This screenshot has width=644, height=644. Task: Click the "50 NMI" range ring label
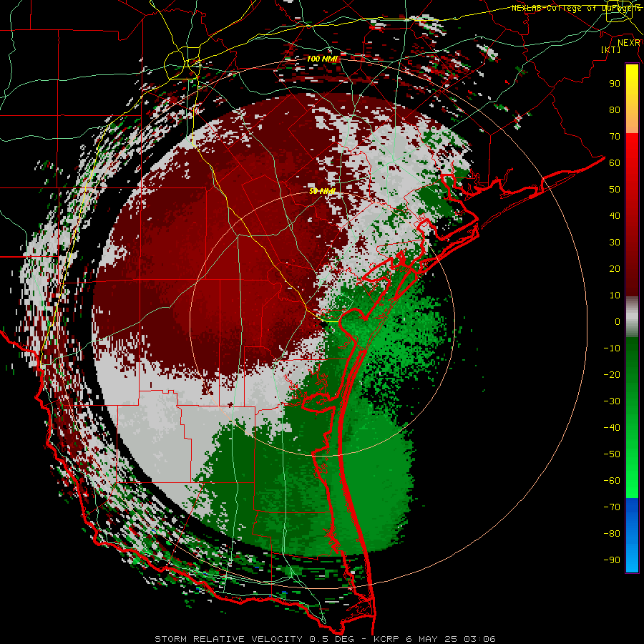[322, 191]
